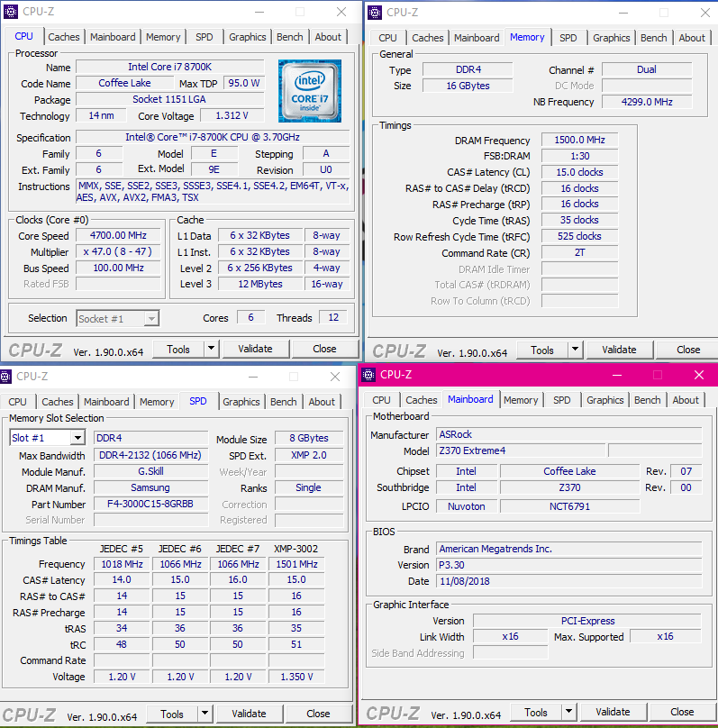The image size is (718, 728).
Task: Click CPU-Z app icon in top-left window title
Action: click(x=11, y=12)
